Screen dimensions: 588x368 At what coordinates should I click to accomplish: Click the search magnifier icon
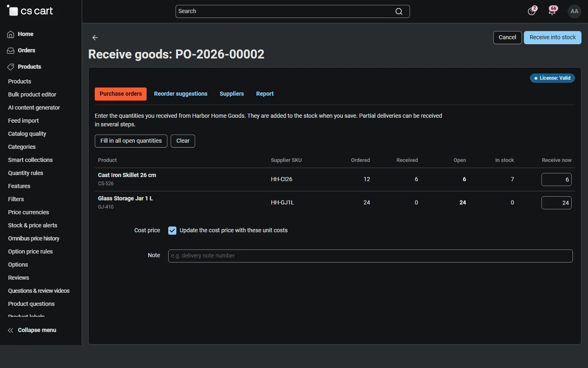click(x=399, y=11)
